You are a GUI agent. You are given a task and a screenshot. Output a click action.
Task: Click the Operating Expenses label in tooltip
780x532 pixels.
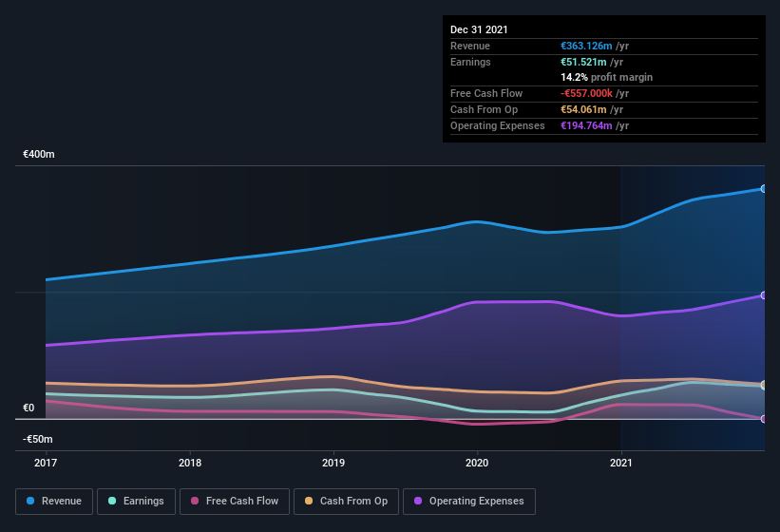(x=498, y=125)
